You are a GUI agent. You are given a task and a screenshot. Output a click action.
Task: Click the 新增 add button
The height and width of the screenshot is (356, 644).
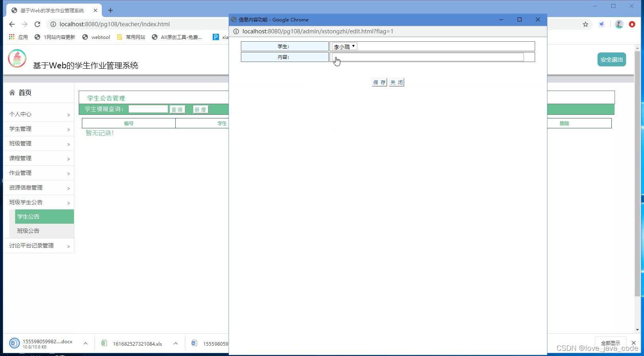pos(200,109)
